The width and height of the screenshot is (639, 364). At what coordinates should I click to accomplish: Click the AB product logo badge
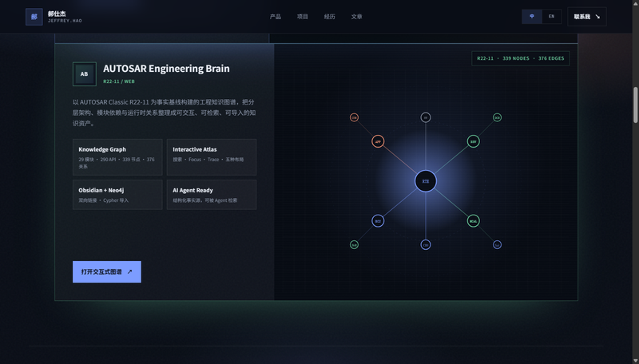point(85,74)
